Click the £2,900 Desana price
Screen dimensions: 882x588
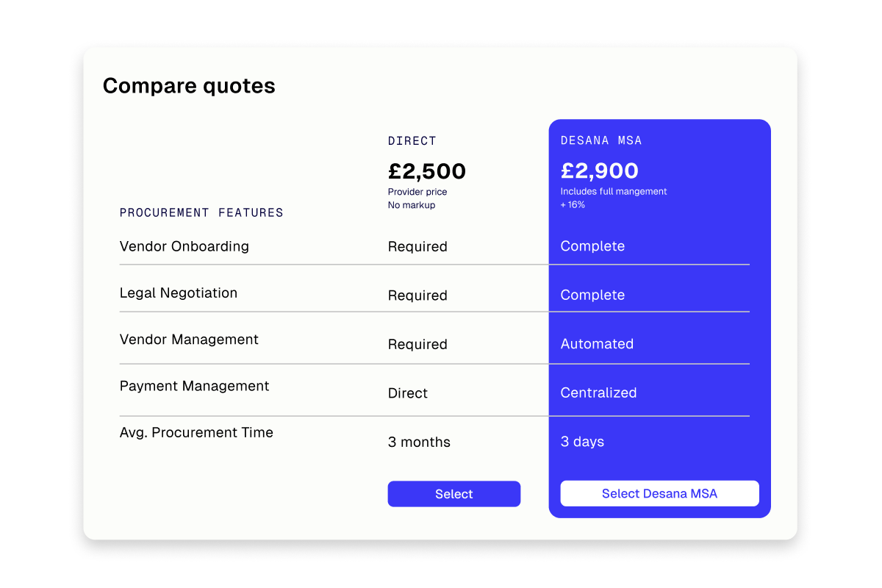(600, 171)
